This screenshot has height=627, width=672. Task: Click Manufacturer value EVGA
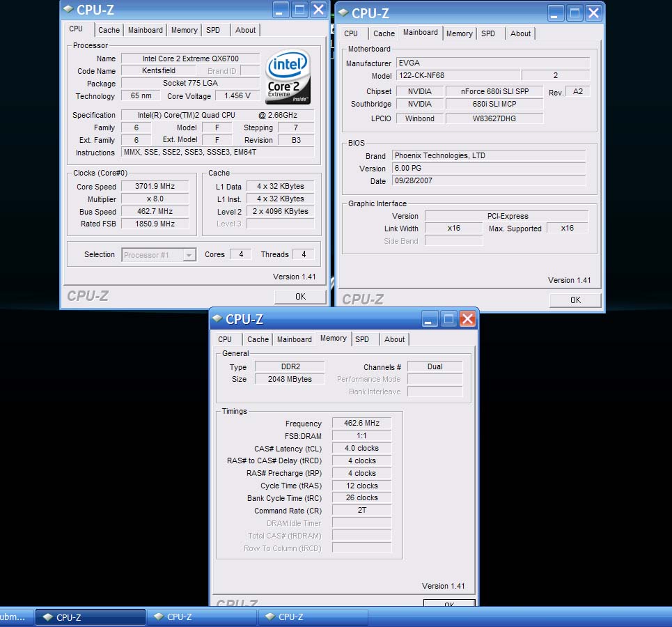coord(493,63)
